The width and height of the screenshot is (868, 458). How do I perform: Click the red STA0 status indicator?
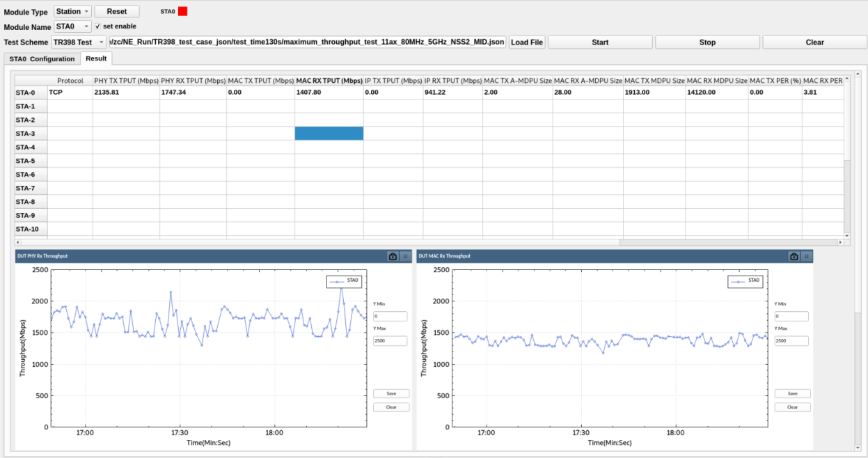[x=183, y=11]
